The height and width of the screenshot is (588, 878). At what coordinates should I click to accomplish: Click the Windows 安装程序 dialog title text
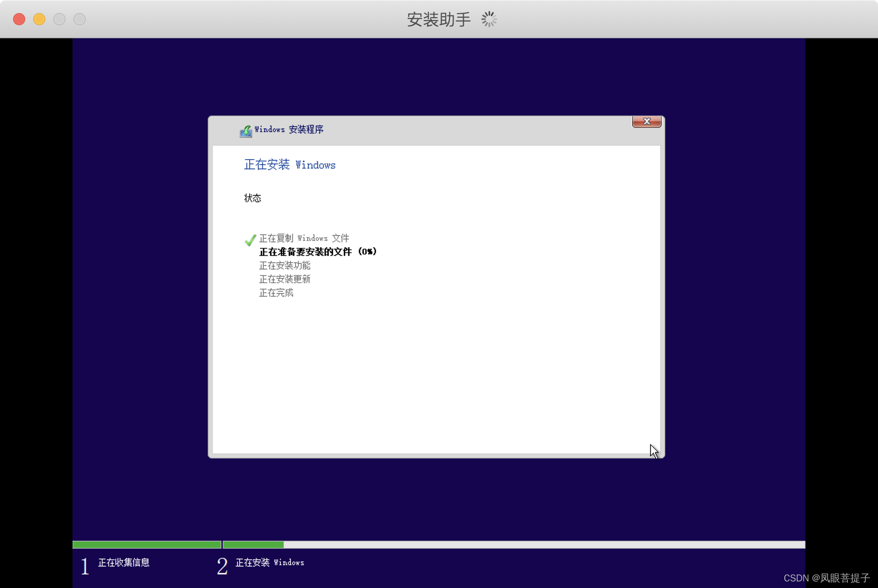tap(289, 129)
